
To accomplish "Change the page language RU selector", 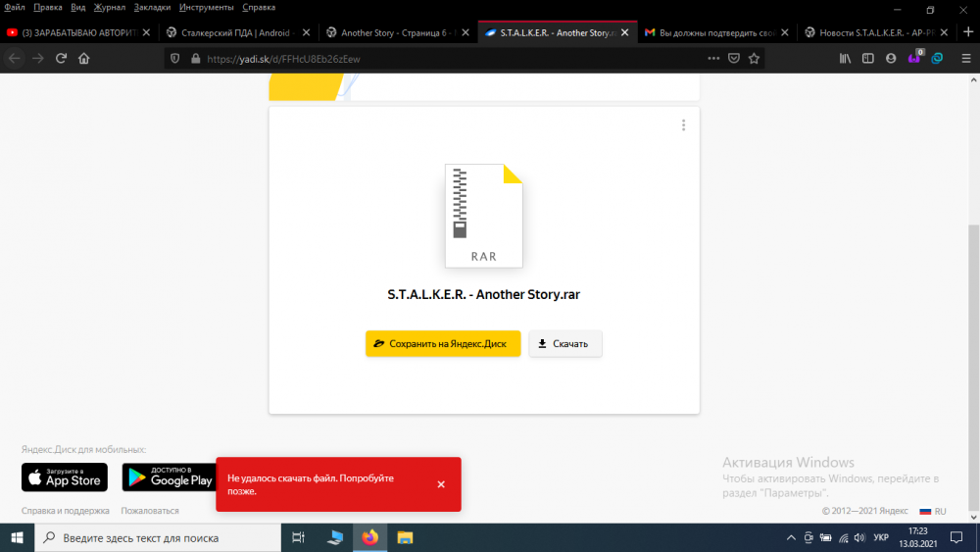I will click(933, 511).
